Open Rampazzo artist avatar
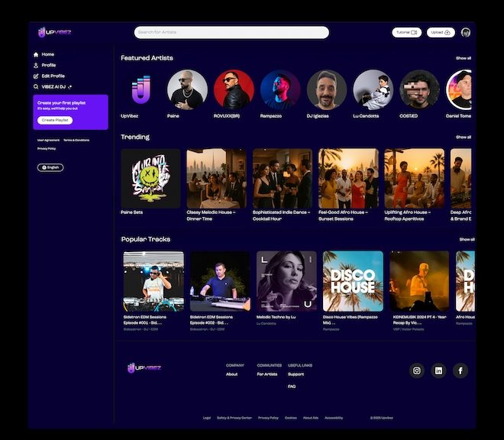The height and width of the screenshot is (440, 504). coord(280,89)
